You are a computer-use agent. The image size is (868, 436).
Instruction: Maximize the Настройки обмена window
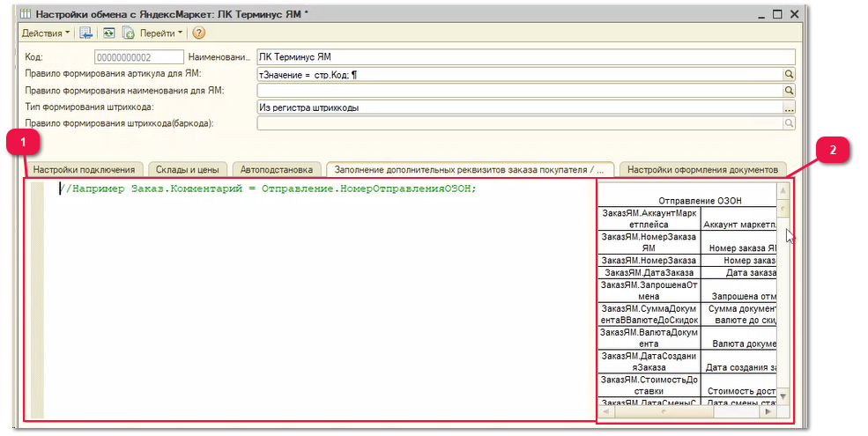point(778,14)
